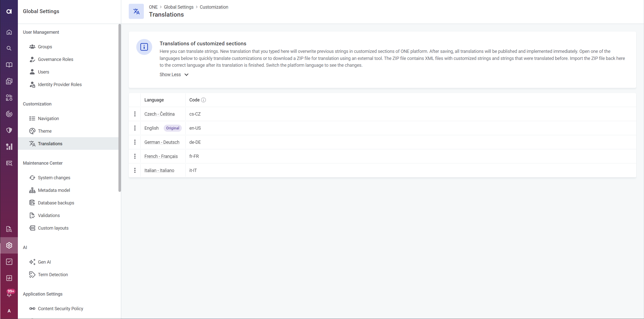Open notifications bell with 99+ badge
Viewport: 644px width, 319px height.
tap(9, 294)
